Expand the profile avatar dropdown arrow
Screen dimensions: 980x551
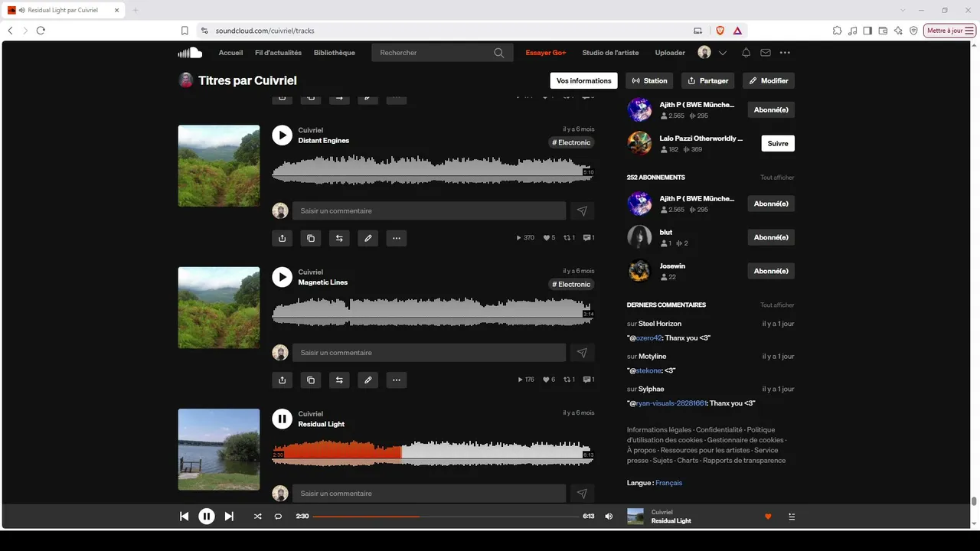(722, 53)
